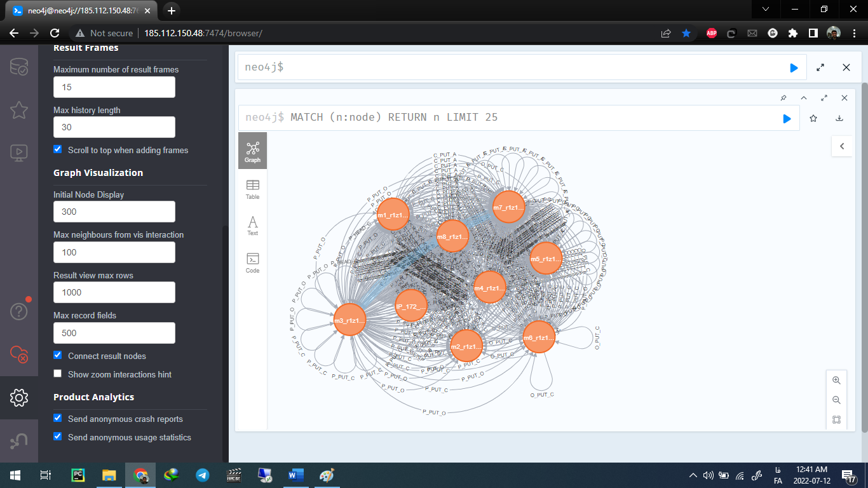Disable Send anonymous crash reports
The image size is (868, 488).
(x=58, y=418)
